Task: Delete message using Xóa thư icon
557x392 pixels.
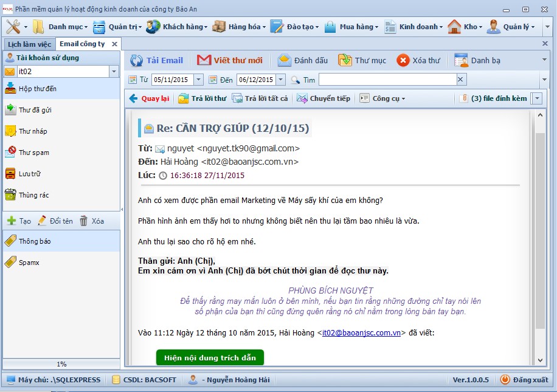Action: tap(403, 60)
